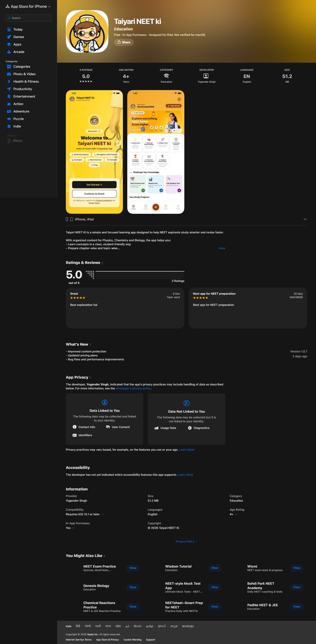Click the Contact Info icon
Screen dimensions: 316x644
[x=75, y=427]
